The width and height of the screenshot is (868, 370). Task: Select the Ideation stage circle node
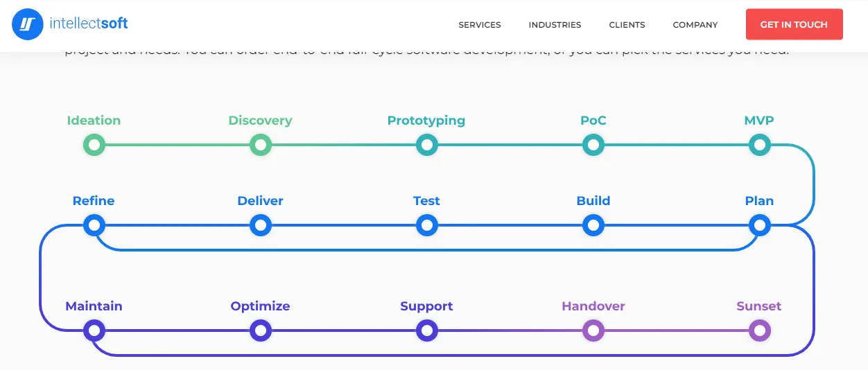[x=94, y=145]
